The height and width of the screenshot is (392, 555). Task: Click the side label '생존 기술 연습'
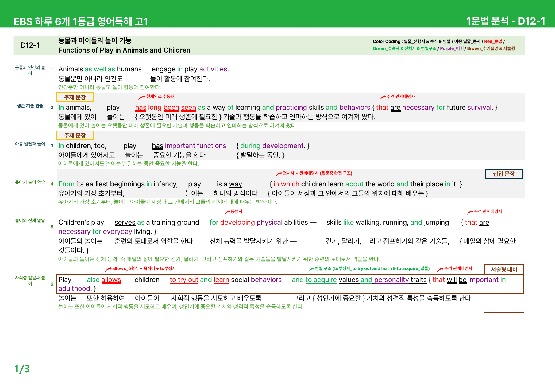(x=30, y=106)
